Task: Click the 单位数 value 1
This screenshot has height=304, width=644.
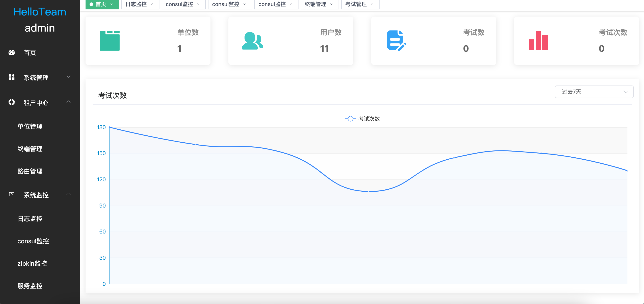Action: point(179,49)
